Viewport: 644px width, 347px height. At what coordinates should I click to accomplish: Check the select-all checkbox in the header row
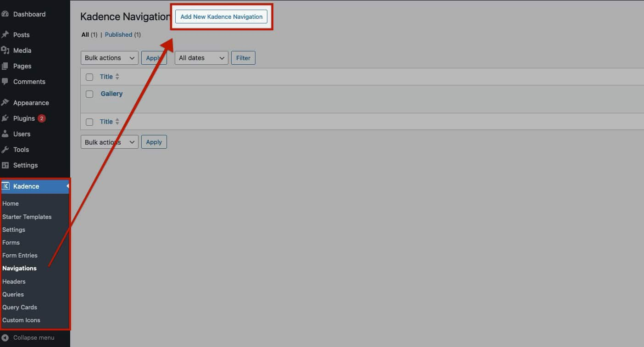[x=89, y=77]
